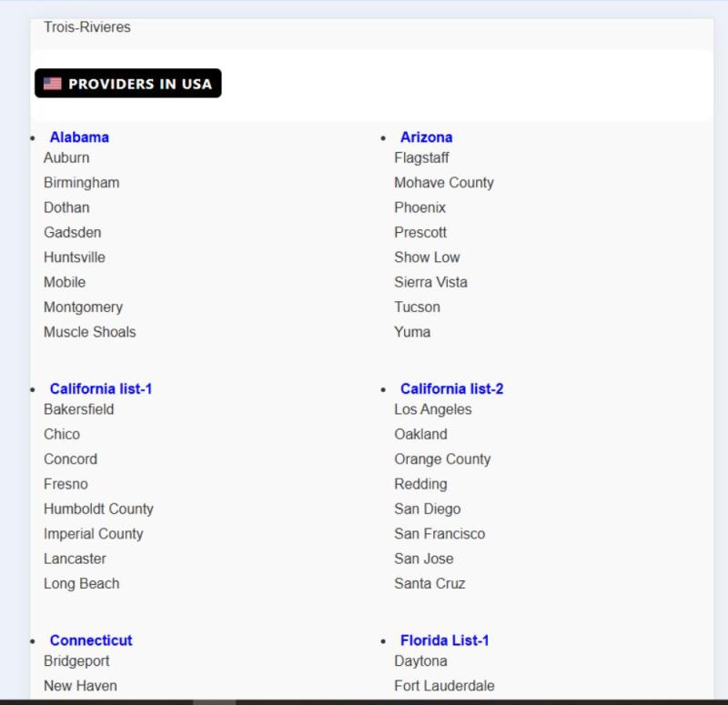This screenshot has height=705, width=728.
Task: Open the Connecticut heading link
Action: point(91,640)
